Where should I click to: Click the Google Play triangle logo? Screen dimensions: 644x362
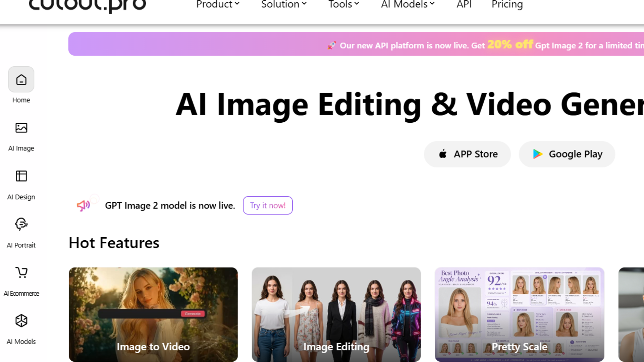[538, 154]
